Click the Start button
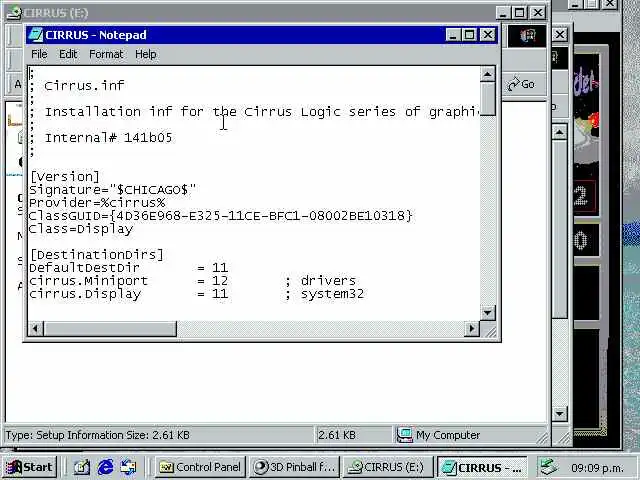 coord(29,467)
